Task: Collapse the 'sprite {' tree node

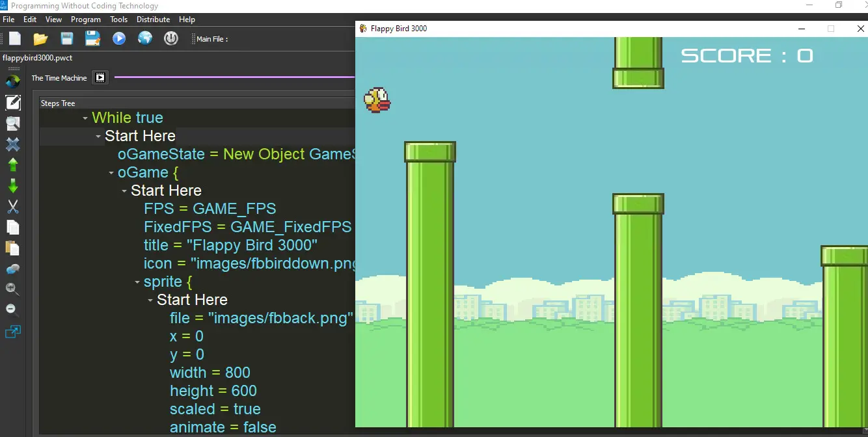Action: tap(137, 282)
